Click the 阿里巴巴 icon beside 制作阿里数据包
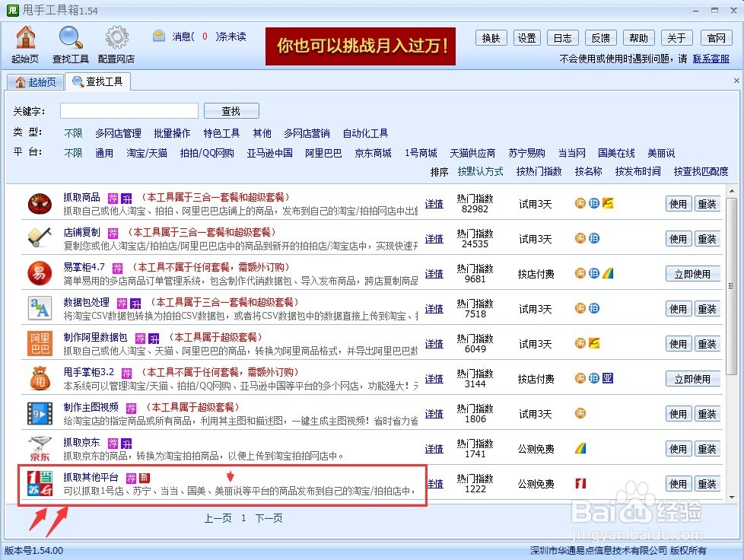The image size is (744, 560). click(x=39, y=344)
